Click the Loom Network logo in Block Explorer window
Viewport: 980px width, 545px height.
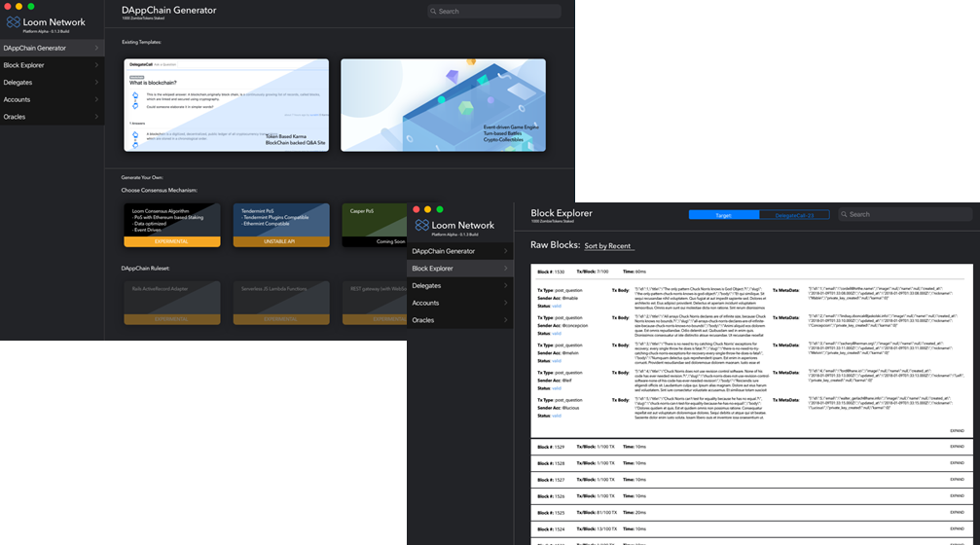tap(421, 225)
